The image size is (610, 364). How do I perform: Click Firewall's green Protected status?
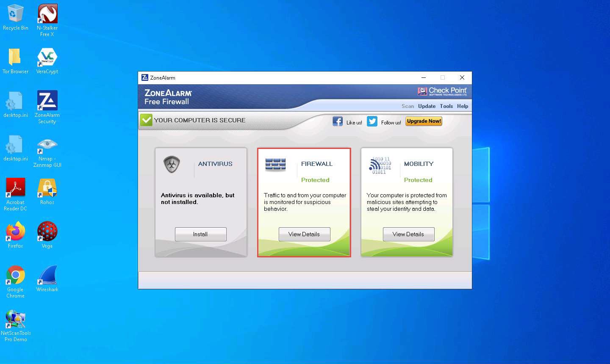(315, 180)
